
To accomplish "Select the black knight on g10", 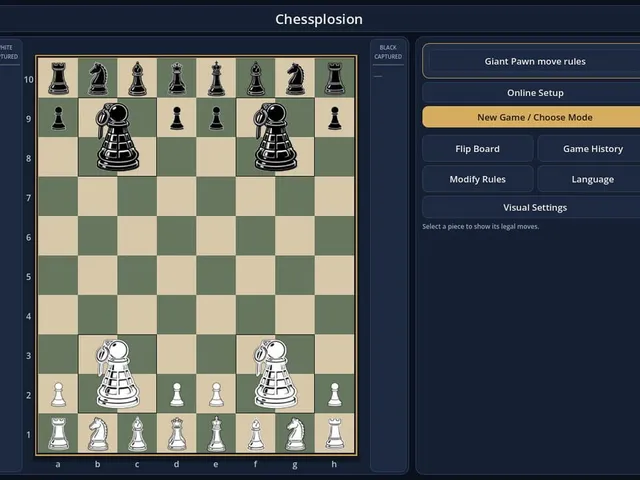I will 295,78.
